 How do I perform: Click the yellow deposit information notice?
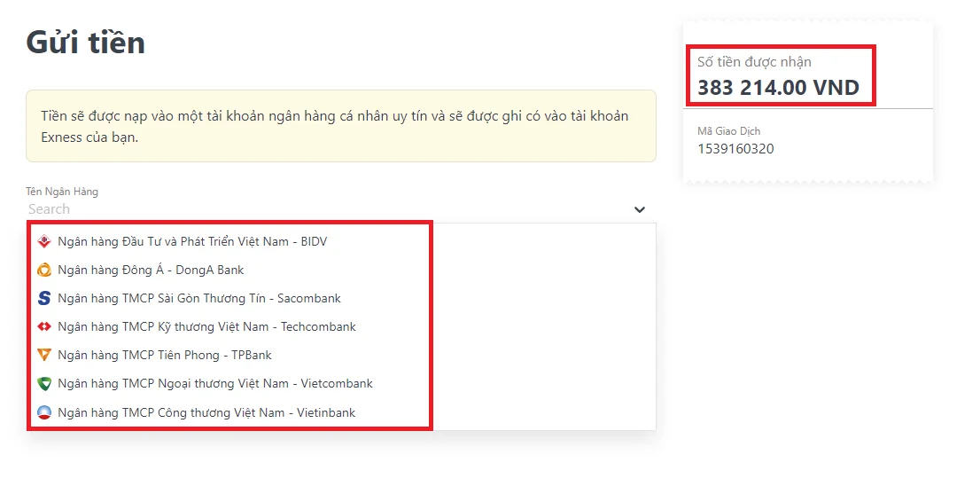tap(341, 126)
